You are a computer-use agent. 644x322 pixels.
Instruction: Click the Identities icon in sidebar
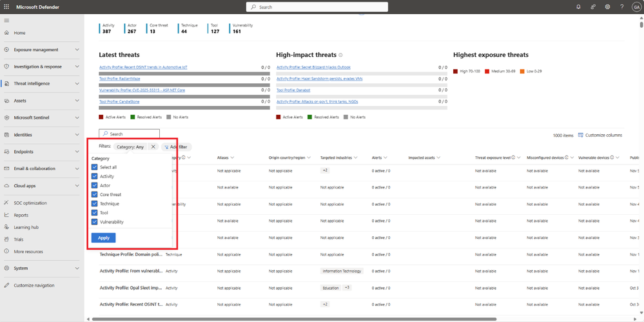point(6,135)
